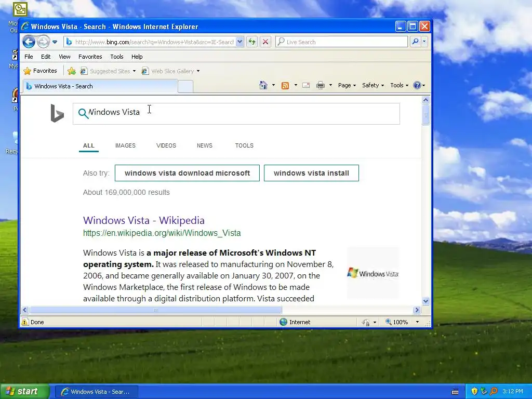
Task: Click the Print icon
Action: (320, 85)
